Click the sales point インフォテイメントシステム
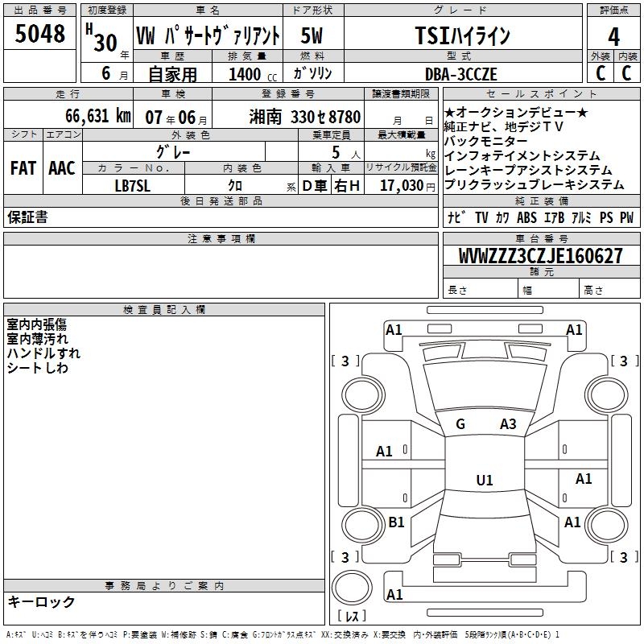The height and width of the screenshot is (644, 644). tap(522, 155)
